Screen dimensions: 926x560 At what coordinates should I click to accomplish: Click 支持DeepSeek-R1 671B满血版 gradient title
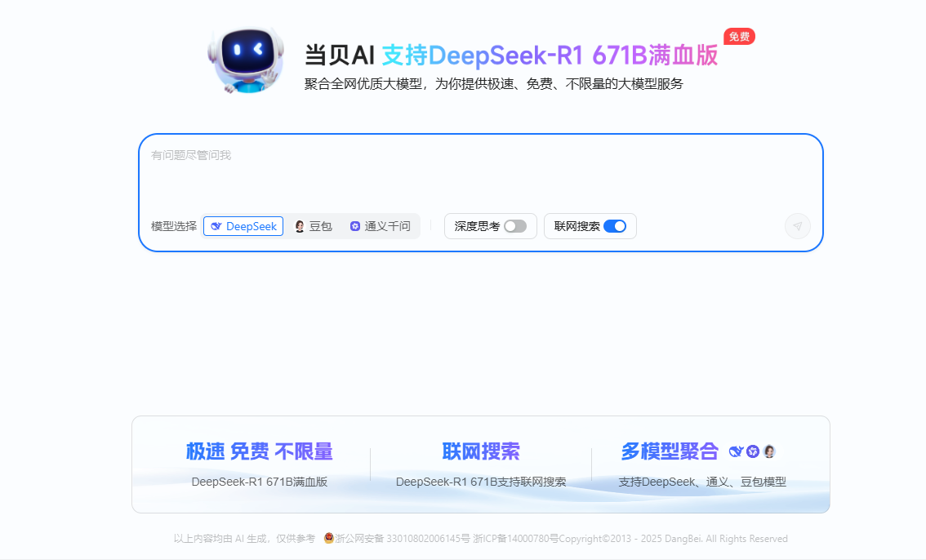pos(550,55)
